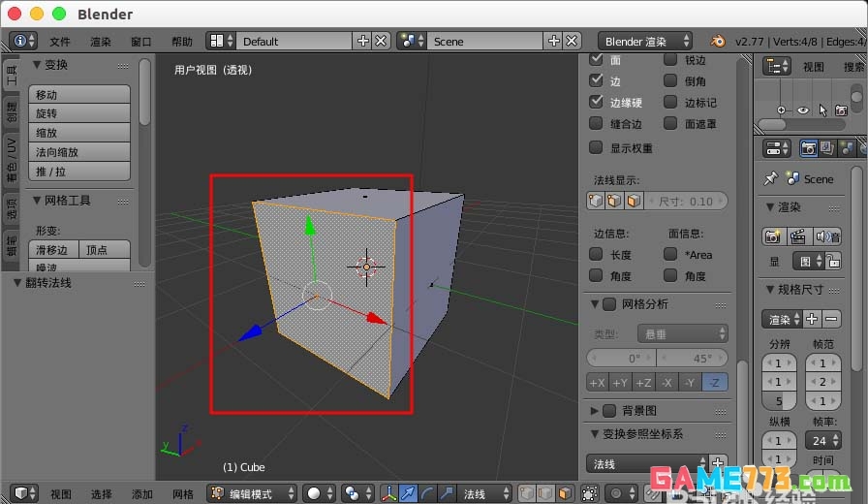Screen dimensions: 868x504
Task: Enable the *Area face info checkbox
Action: [670, 254]
